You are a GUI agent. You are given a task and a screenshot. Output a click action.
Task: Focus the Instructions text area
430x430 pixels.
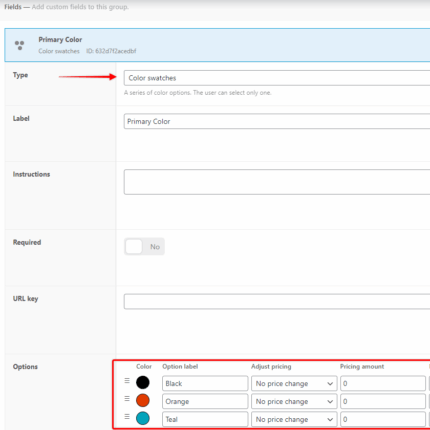click(x=277, y=182)
